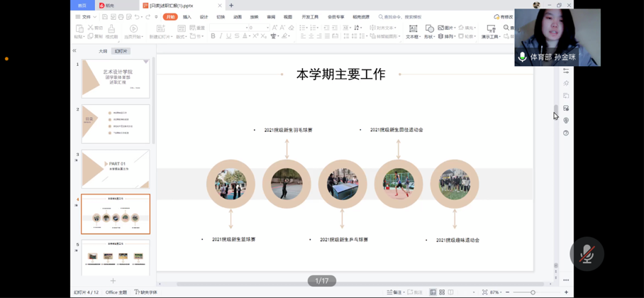The height and width of the screenshot is (298, 644).
Task: Expand the Section (节) dropdown
Action: pyautogui.click(x=198, y=37)
